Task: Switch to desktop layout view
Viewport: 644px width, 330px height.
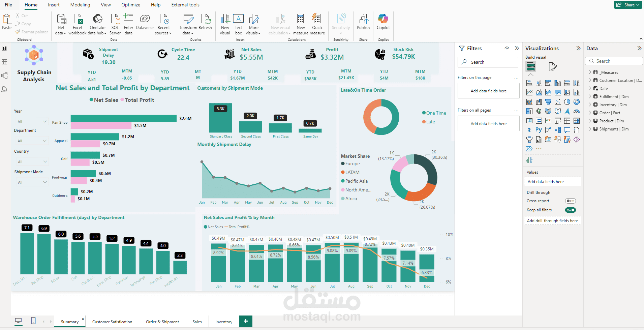Action: [19, 321]
